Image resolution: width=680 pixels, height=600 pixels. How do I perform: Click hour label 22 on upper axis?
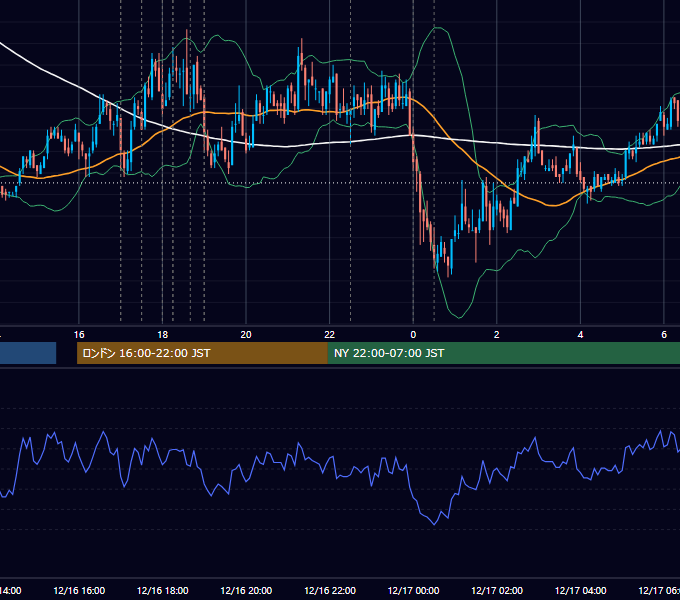330,335
